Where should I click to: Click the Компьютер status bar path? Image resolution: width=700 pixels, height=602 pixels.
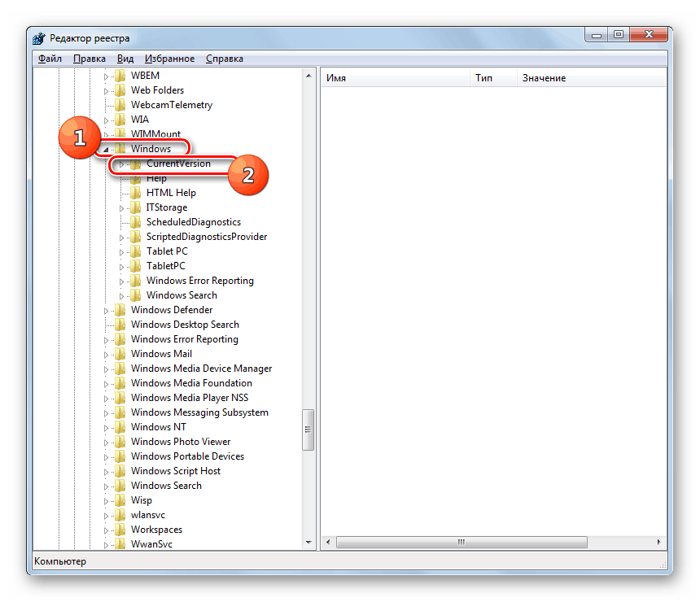60,561
